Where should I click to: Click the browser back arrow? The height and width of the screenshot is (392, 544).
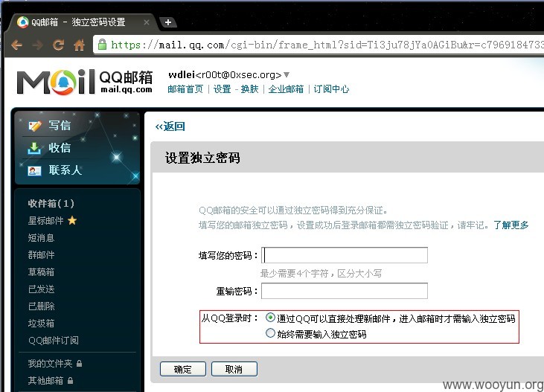tap(16, 45)
